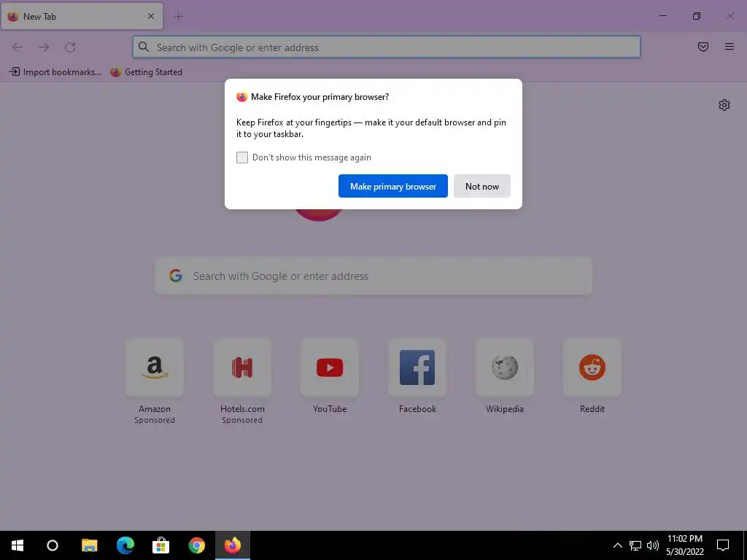Open the Save to Pocket icon

click(x=703, y=47)
